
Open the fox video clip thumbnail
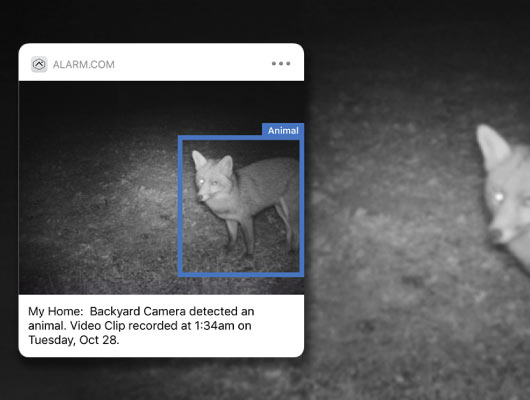(161, 188)
